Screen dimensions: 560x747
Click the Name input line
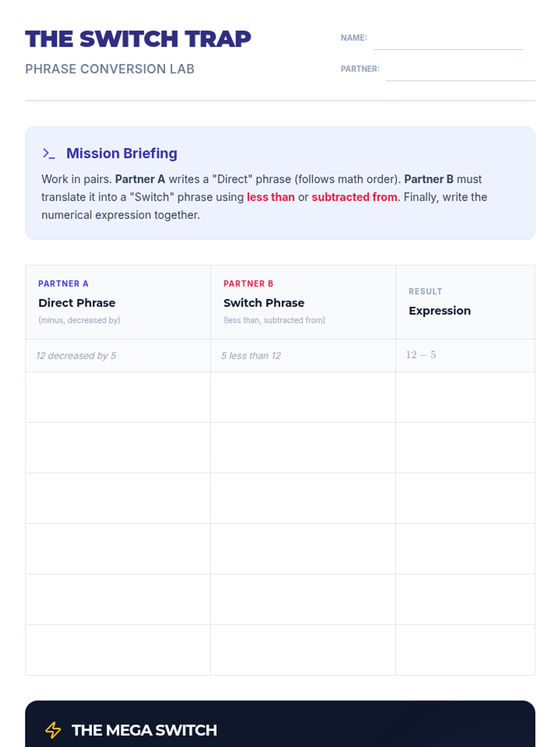(x=448, y=41)
